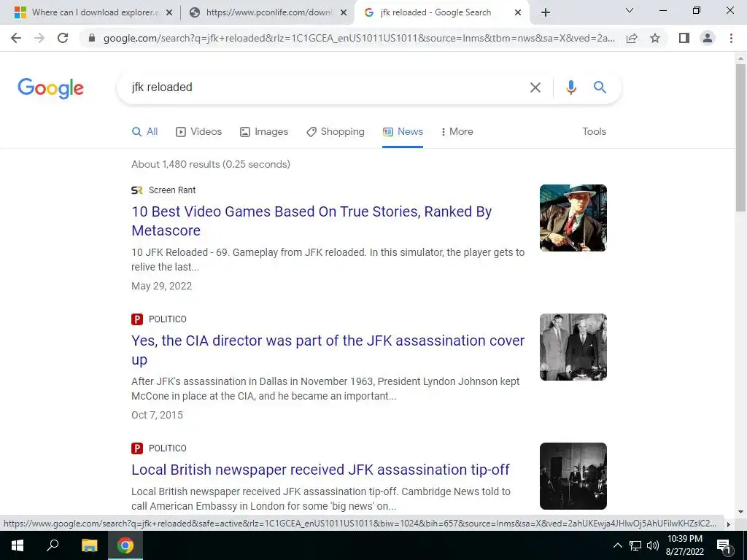Open a new browser tab
Viewport: 747px width, 560px height.
pos(546,13)
